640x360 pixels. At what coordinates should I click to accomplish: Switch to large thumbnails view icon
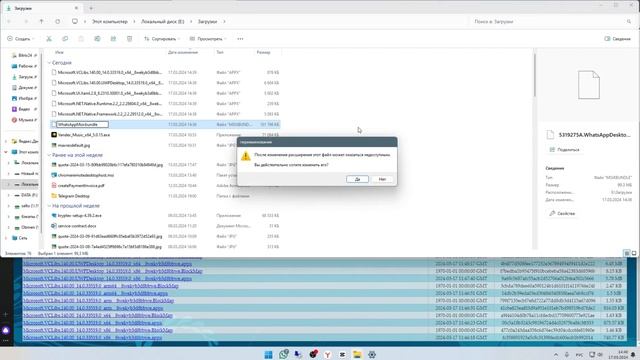click(x=634, y=253)
